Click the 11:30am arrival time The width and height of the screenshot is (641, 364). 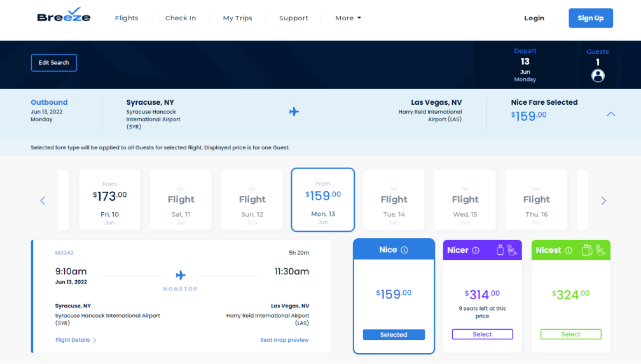pyautogui.click(x=291, y=271)
